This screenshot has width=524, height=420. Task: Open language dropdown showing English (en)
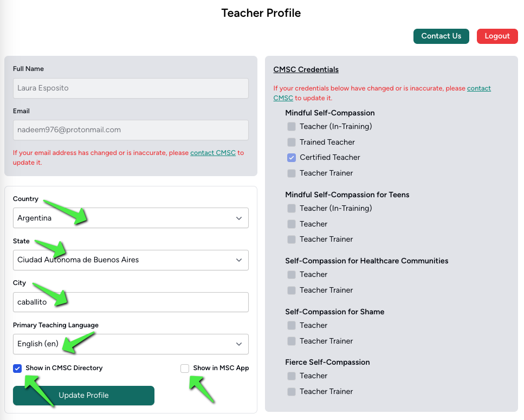coord(131,344)
